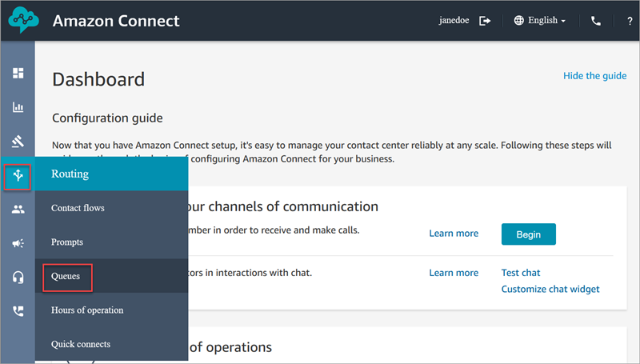
Task: Open Quick connects in Routing menu
Action: click(81, 344)
